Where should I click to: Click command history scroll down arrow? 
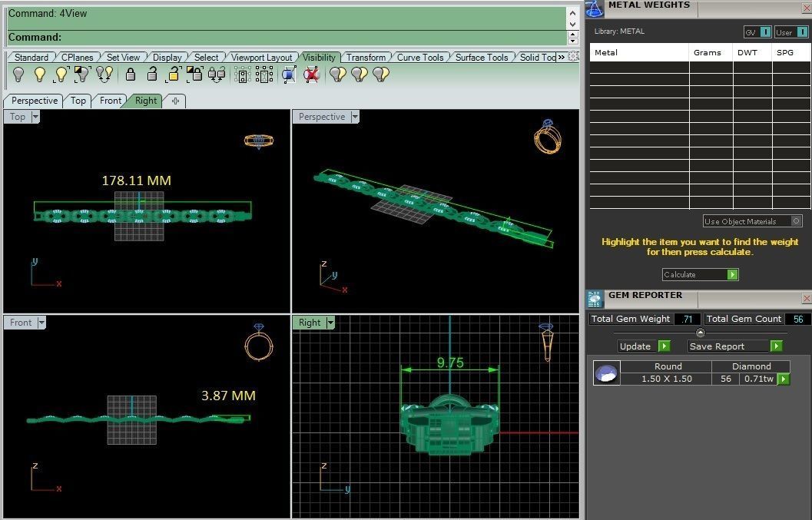573,25
